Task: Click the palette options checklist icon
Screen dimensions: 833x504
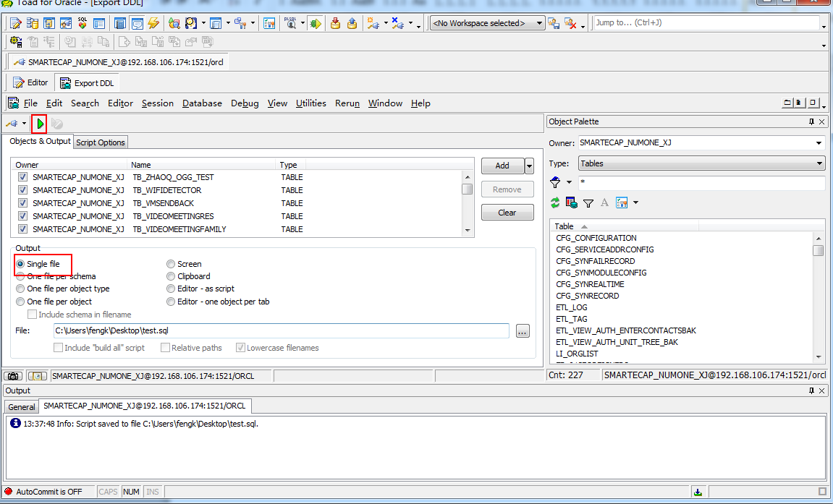Action: pyautogui.click(x=622, y=202)
